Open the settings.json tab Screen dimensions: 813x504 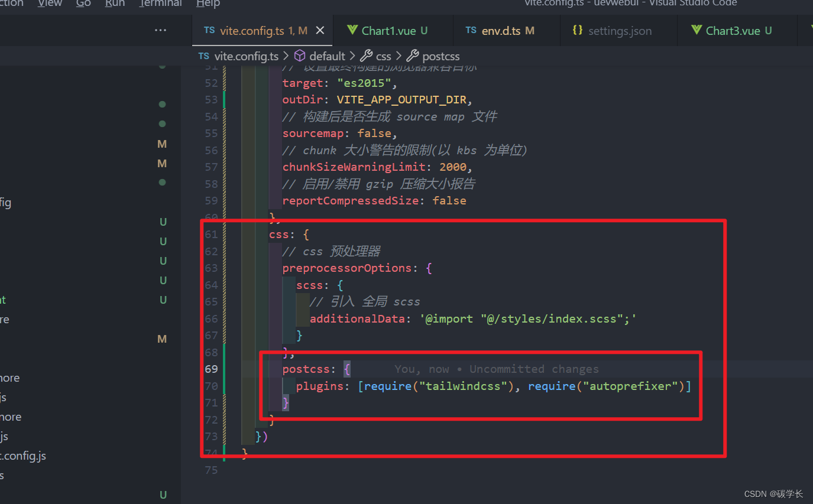point(618,31)
